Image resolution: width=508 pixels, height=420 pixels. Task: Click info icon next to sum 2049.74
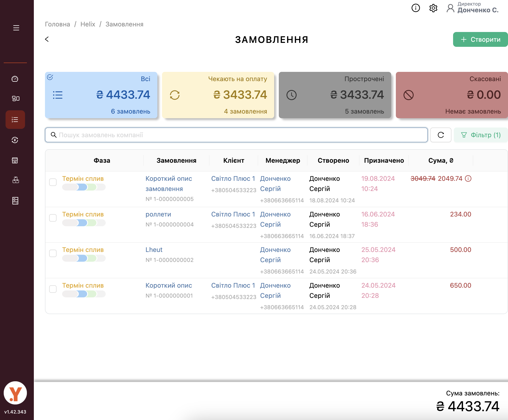pyautogui.click(x=468, y=178)
